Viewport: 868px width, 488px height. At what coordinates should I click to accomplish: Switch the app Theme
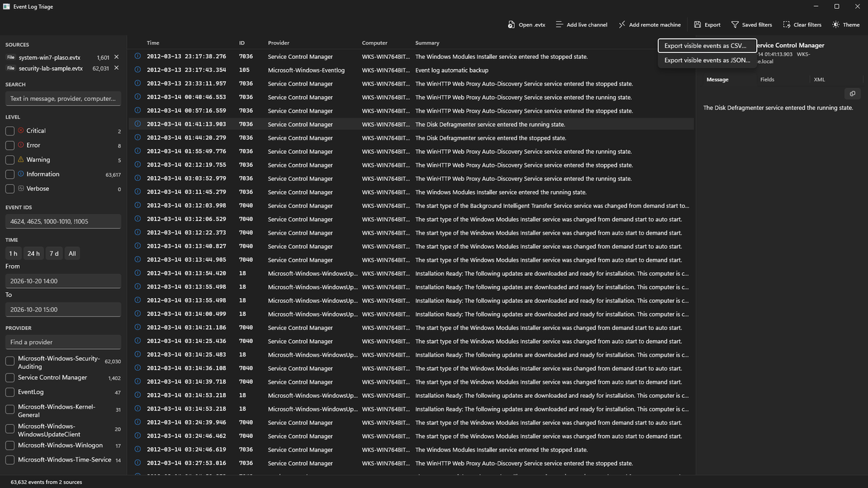(846, 24)
